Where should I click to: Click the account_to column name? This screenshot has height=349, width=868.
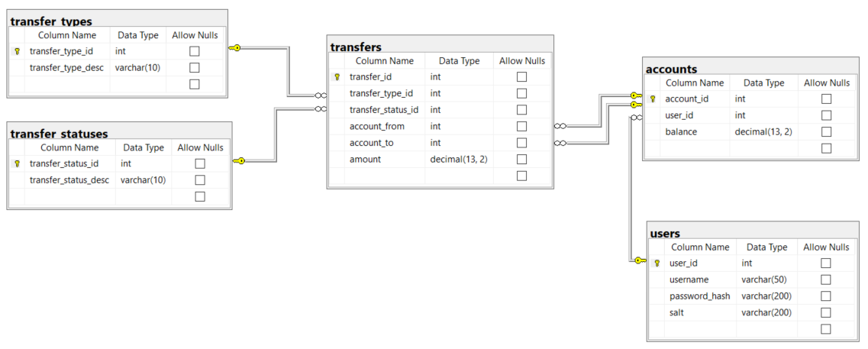point(372,143)
